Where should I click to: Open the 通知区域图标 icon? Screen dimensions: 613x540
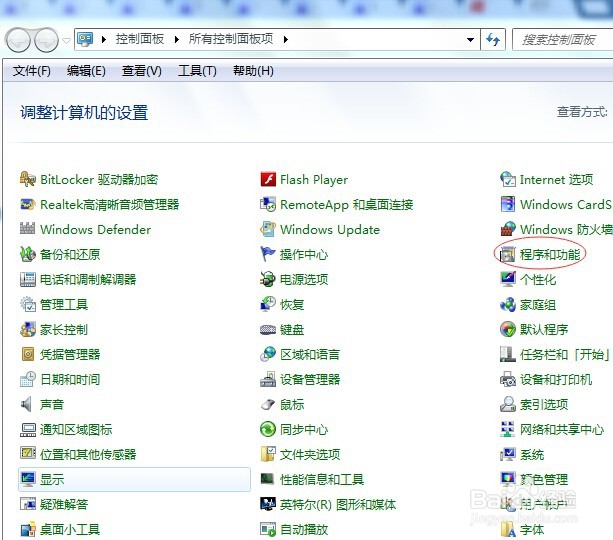tap(27, 429)
